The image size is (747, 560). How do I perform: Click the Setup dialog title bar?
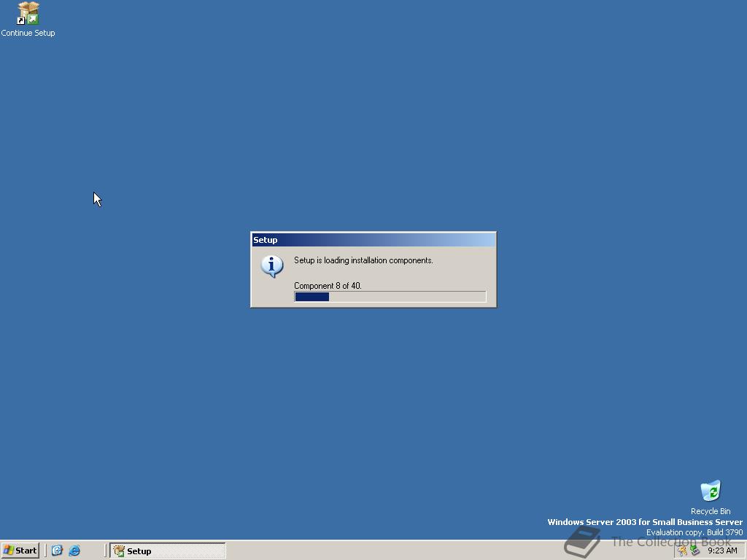(x=373, y=239)
